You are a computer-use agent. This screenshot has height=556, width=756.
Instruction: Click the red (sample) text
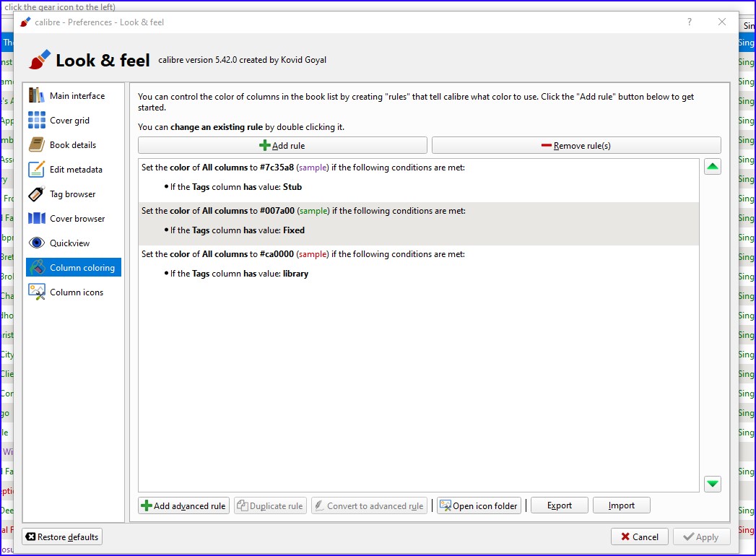(x=313, y=254)
